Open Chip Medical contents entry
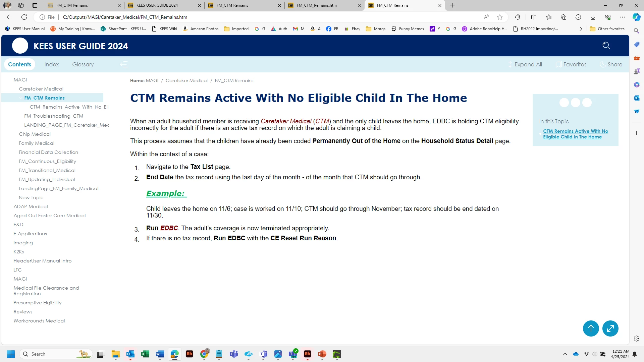The image size is (644, 362). [x=35, y=134]
